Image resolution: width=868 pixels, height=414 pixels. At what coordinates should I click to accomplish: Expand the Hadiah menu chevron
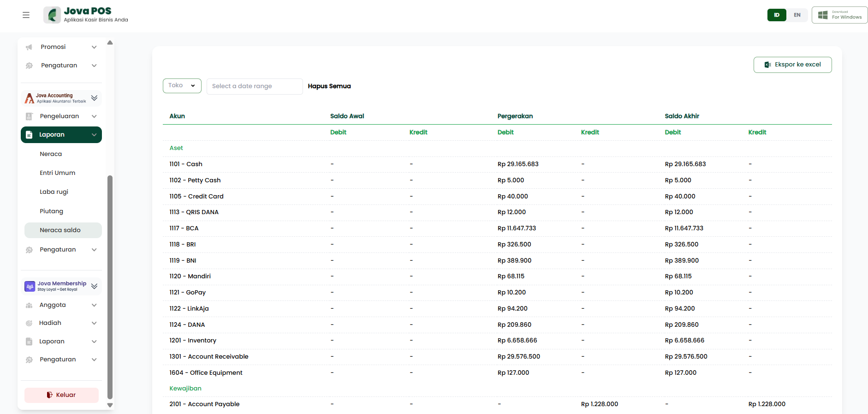tap(94, 323)
